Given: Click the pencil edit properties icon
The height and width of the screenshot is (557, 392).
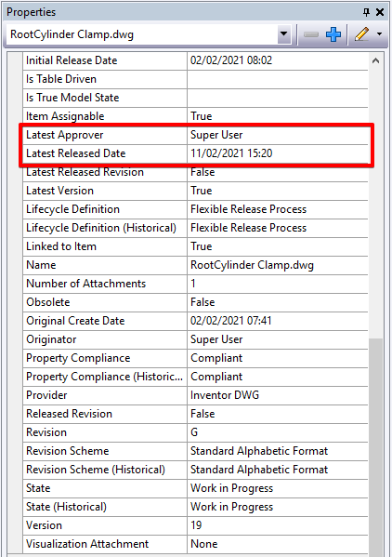Looking at the screenshot, I should click(362, 34).
